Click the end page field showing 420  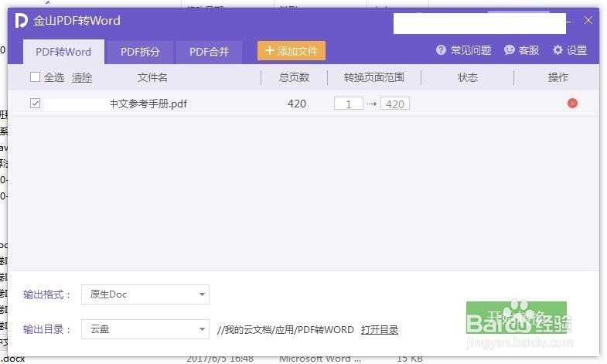point(395,104)
